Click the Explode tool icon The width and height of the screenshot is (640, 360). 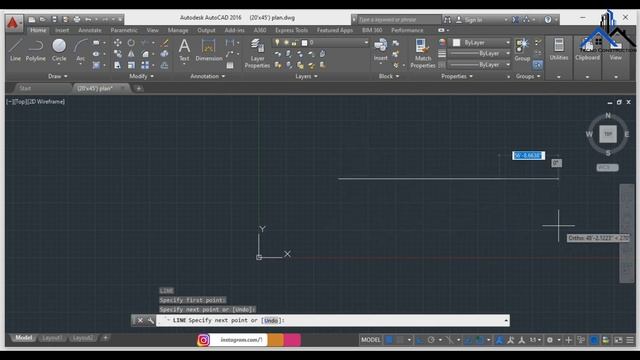pyautogui.click(x=164, y=54)
